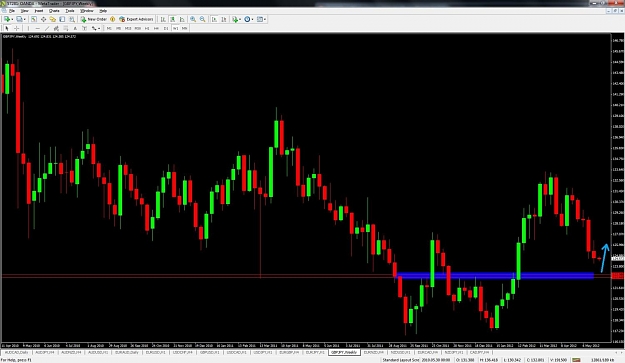Toggle the H4 timeframe button
Image resolution: width=625 pixels, height=363 pixels.
pos(156,28)
